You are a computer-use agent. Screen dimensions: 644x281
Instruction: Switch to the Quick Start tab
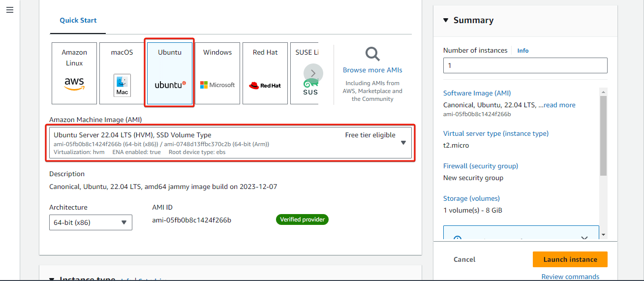[x=78, y=20]
